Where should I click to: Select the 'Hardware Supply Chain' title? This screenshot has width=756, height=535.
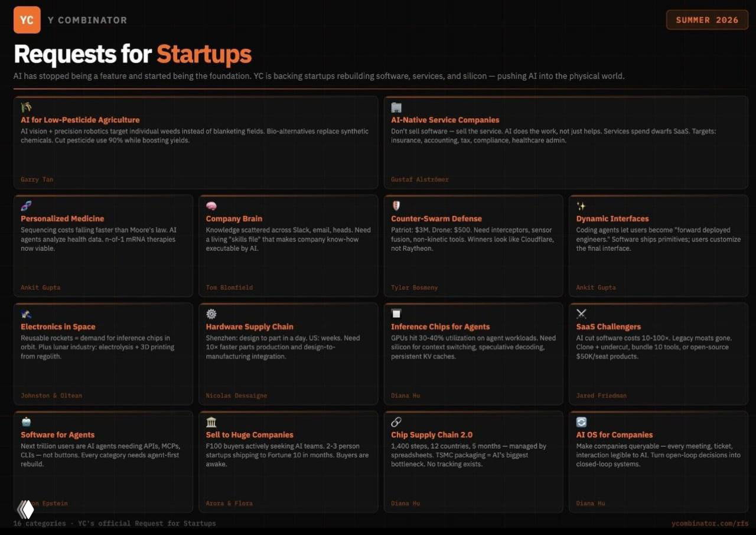coord(249,327)
